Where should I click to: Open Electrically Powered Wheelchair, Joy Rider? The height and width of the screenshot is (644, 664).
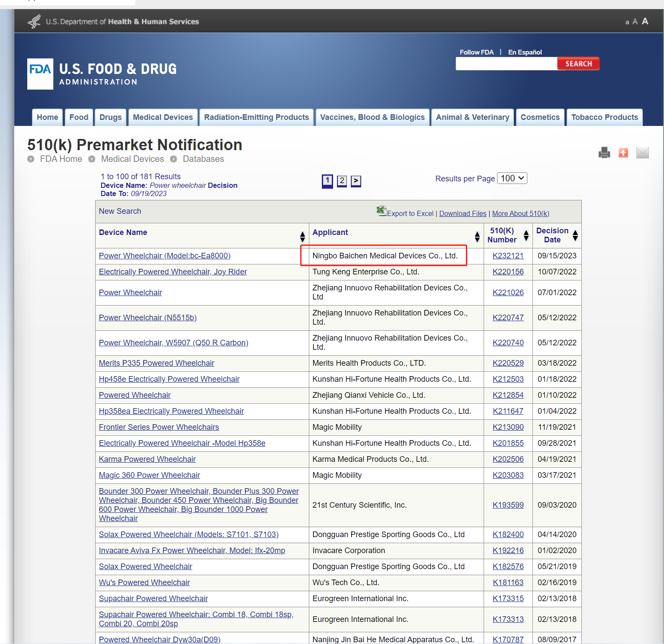coord(173,272)
